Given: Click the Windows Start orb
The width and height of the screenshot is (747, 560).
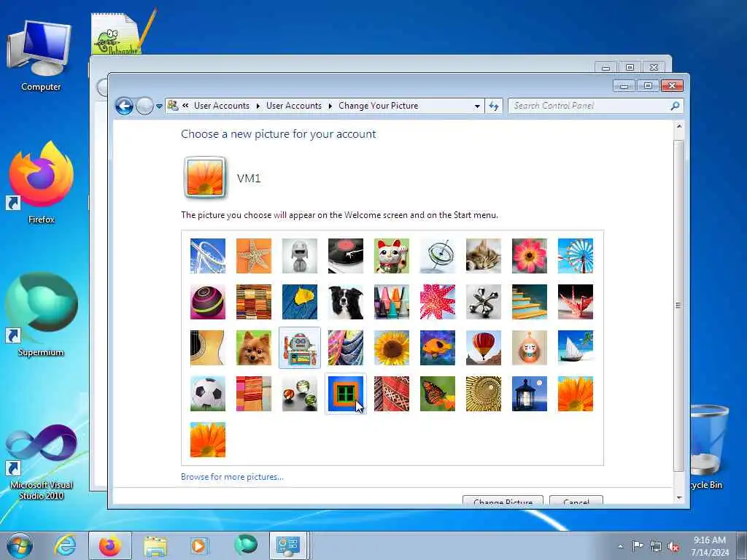Looking at the screenshot, I should click(20, 545).
